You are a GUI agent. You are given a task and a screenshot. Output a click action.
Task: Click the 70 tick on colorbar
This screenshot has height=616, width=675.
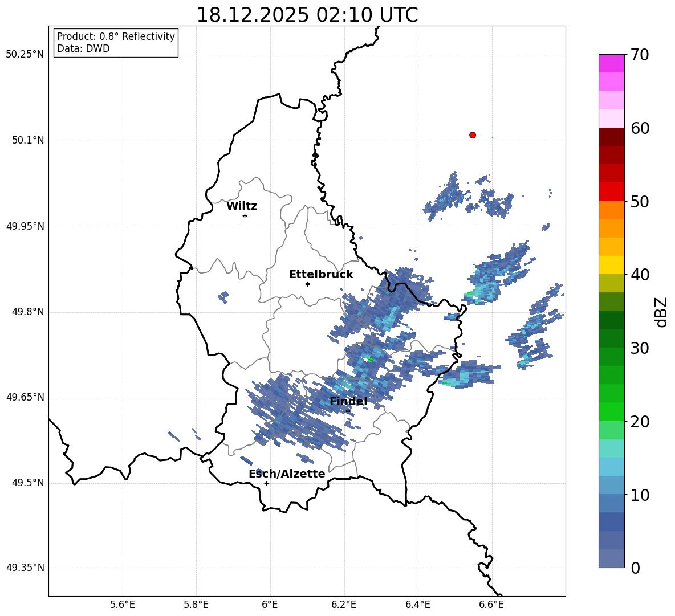640,55
